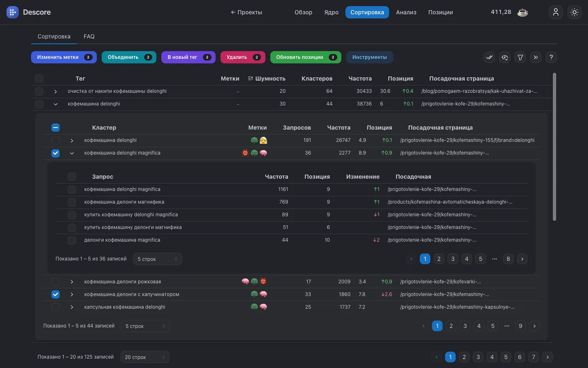Image resolution: width=588 pixels, height=368 pixels.
Task: Toggle the header checkbox of the tag table
Action: [39, 79]
